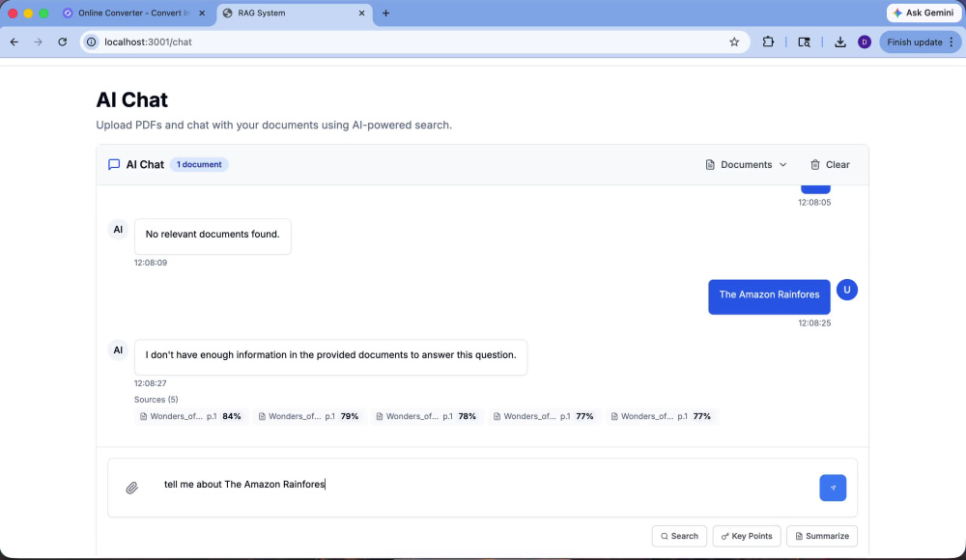This screenshot has width=966, height=560.
Task: Click the Documents file icon in header
Action: (710, 164)
